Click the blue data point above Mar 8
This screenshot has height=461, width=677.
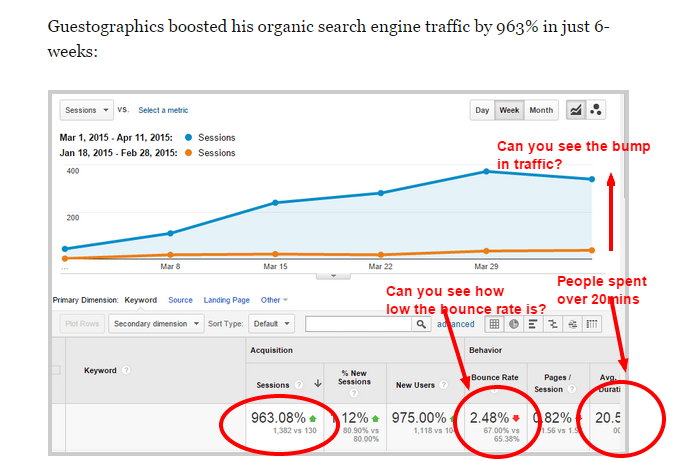[x=170, y=233]
